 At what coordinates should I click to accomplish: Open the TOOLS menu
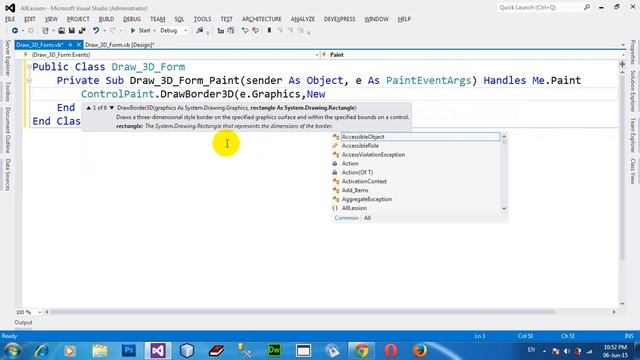(x=202, y=19)
